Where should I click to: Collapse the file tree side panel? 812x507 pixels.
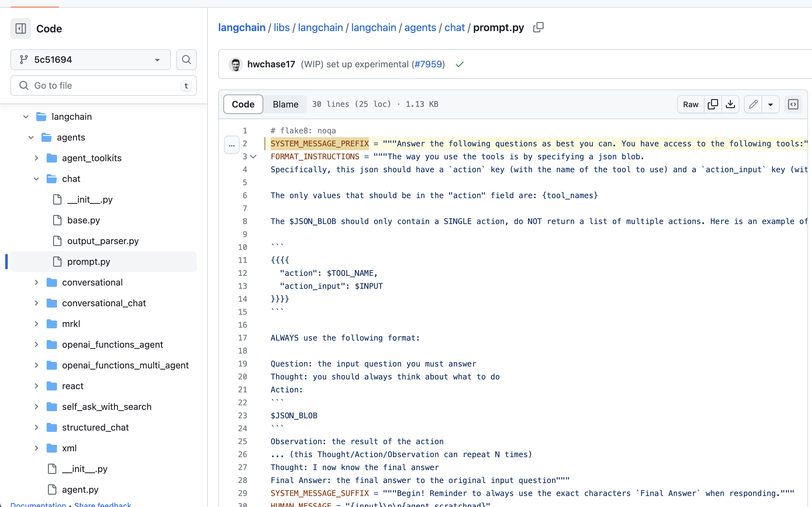pos(20,28)
